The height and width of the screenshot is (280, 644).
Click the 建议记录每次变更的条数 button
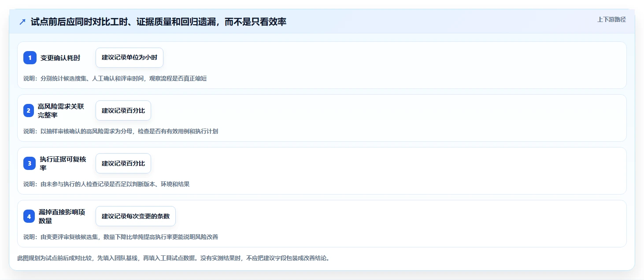pyautogui.click(x=136, y=216)
